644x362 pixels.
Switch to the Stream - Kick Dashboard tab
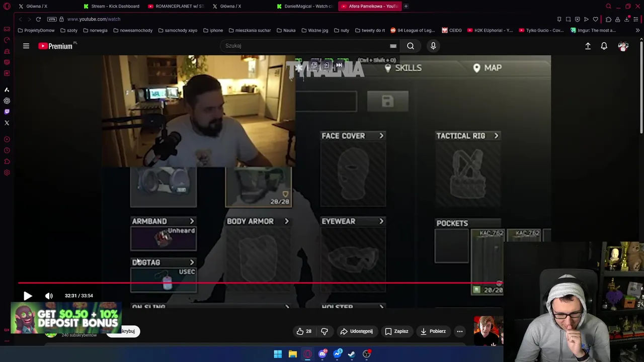coord(112,6)
